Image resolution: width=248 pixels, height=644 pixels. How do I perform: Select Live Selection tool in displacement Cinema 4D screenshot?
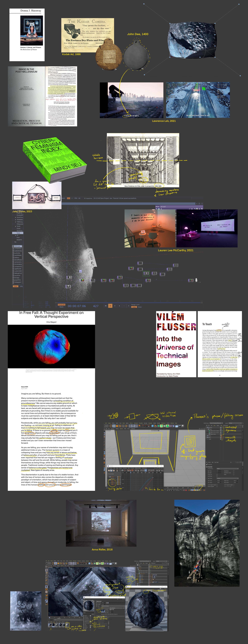click(53, 564)
